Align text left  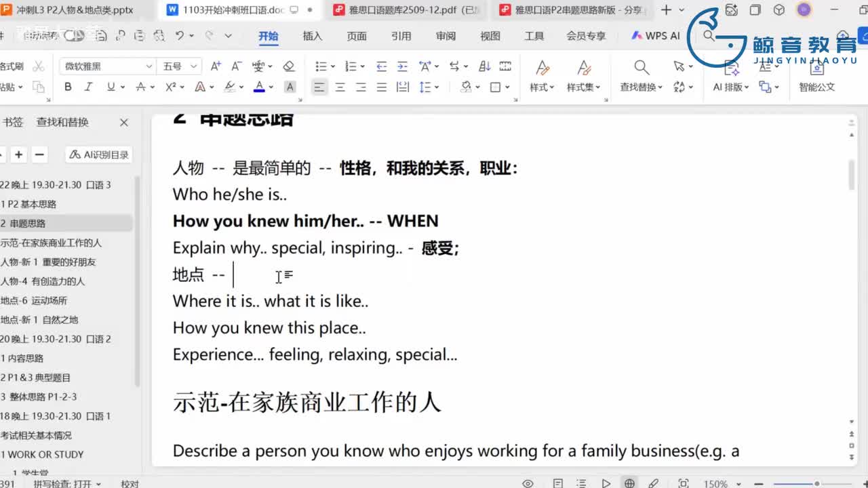pos(319,87)
